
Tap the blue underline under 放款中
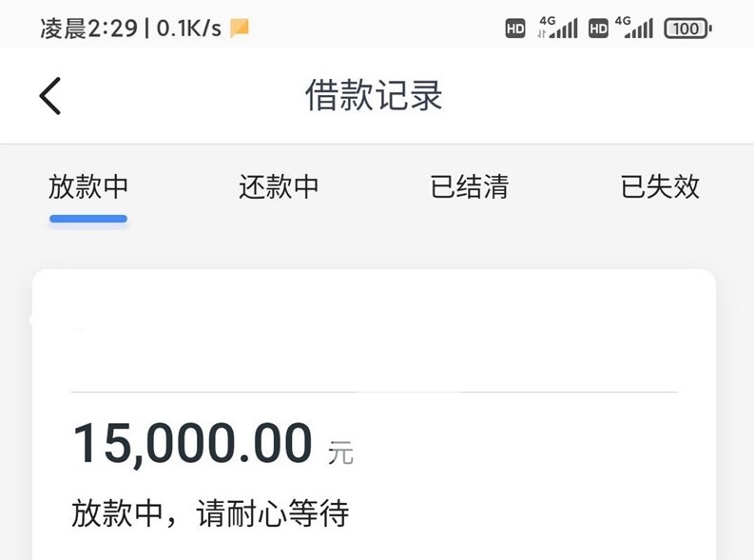pos(88,219)
